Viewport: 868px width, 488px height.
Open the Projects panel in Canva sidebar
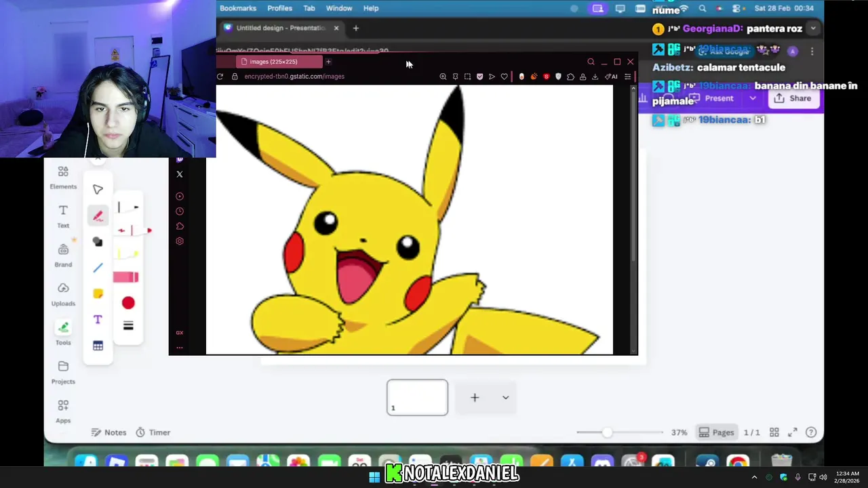(63, 373)
